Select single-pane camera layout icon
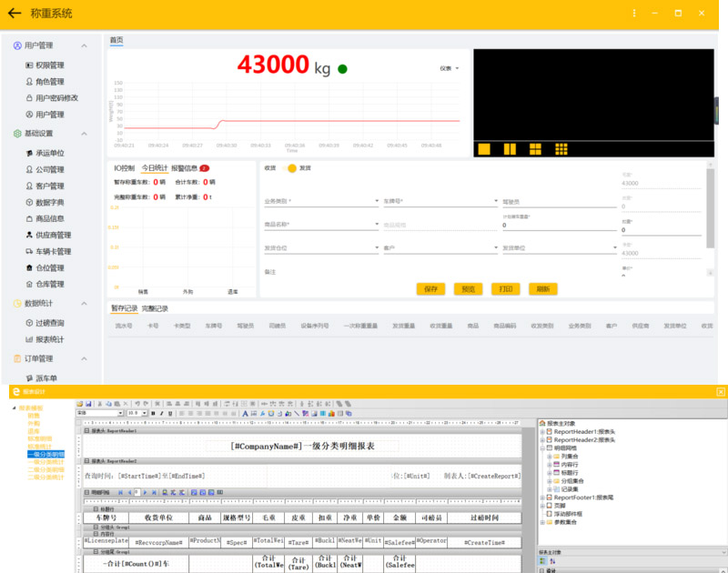This screenshot has height=573, width=728. 484,148
